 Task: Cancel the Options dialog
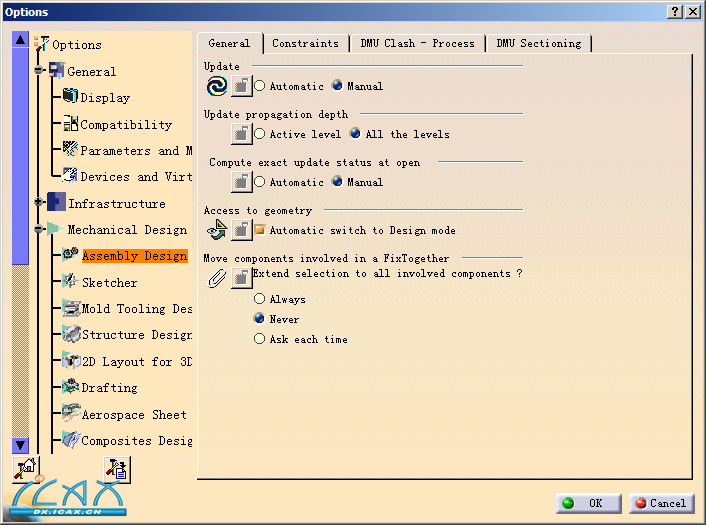click(662, 503)
